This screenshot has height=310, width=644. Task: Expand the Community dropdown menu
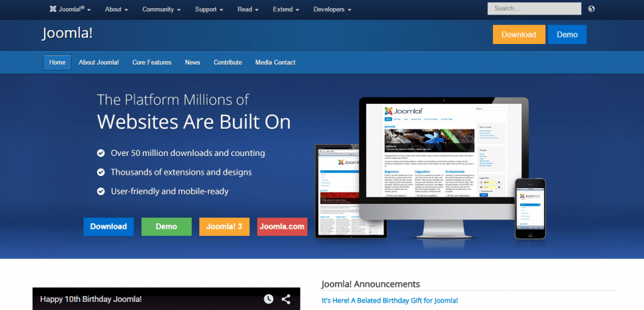tap(162, 9)
